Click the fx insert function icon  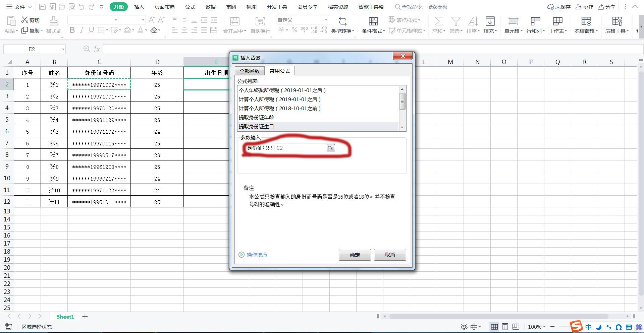97,49
